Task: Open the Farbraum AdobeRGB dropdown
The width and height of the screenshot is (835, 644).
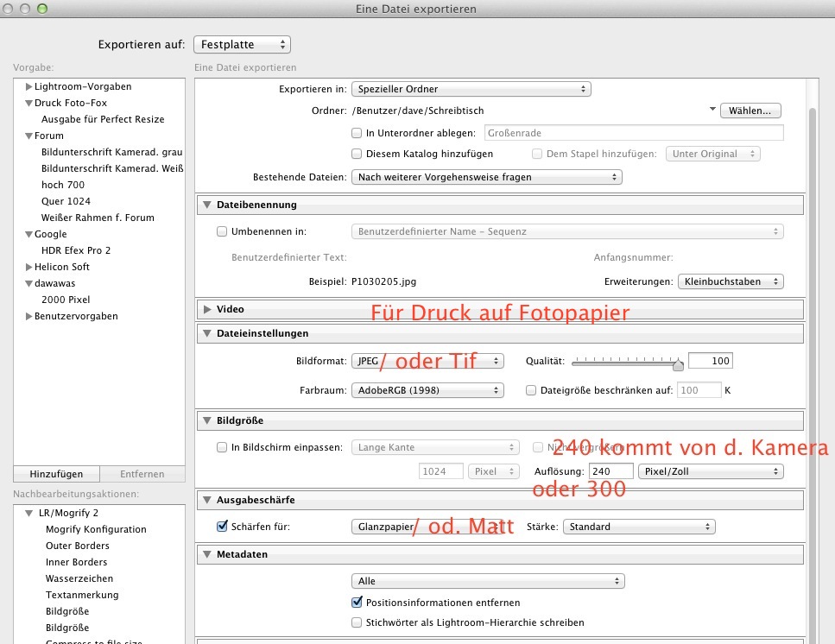Action: coord(427,390)
